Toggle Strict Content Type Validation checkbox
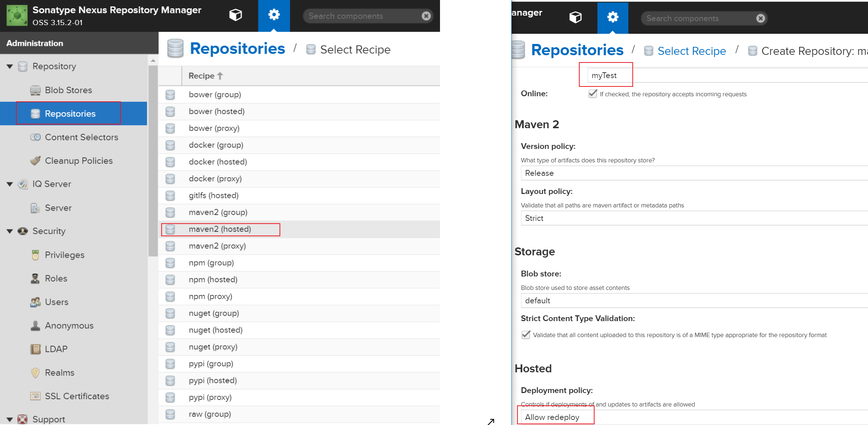This screenshot has width=868, height=425. pyautogui.click(x=526, y=335)
